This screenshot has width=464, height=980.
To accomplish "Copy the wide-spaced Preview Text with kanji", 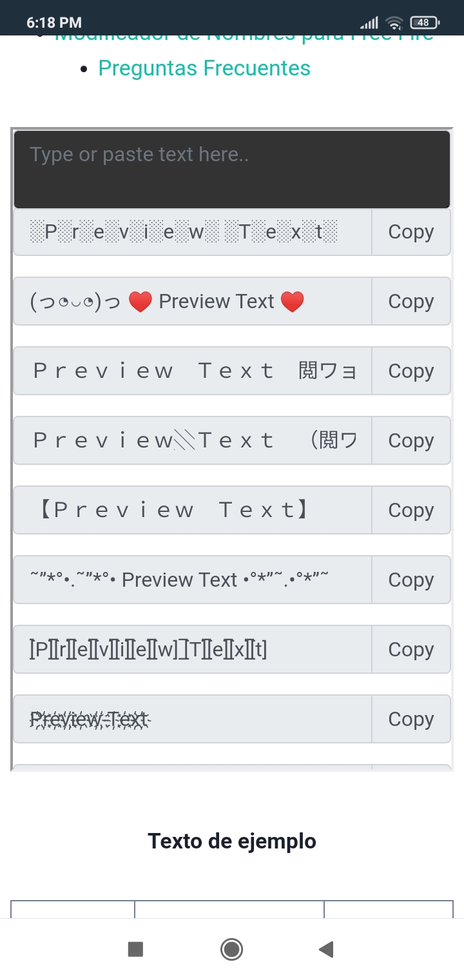I will (411, 371).
